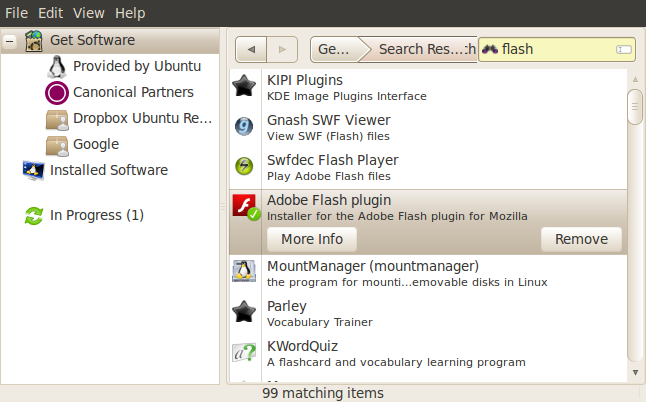This screenshot has height=402, width=646.
Task: Click the Get Software basket icon
Action: [34, 41]
